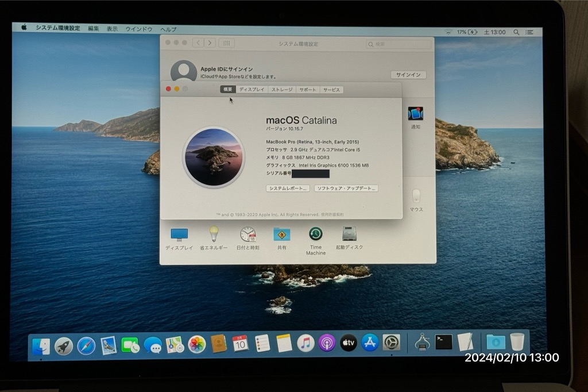Click show-all grid button in System Preferences
The image size is (588, 392).
tap(226, 43)
